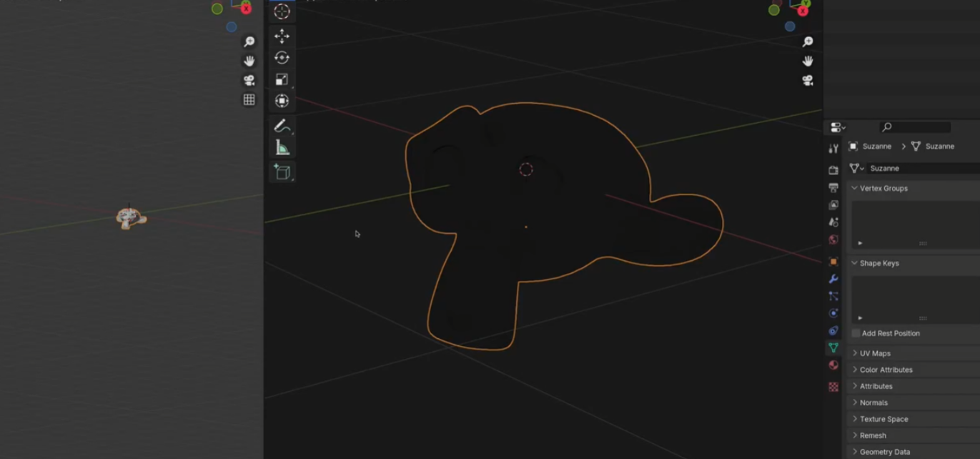Screen dimensions: 980x459
Task: Select the Measure tool
Action: (282, 148)
